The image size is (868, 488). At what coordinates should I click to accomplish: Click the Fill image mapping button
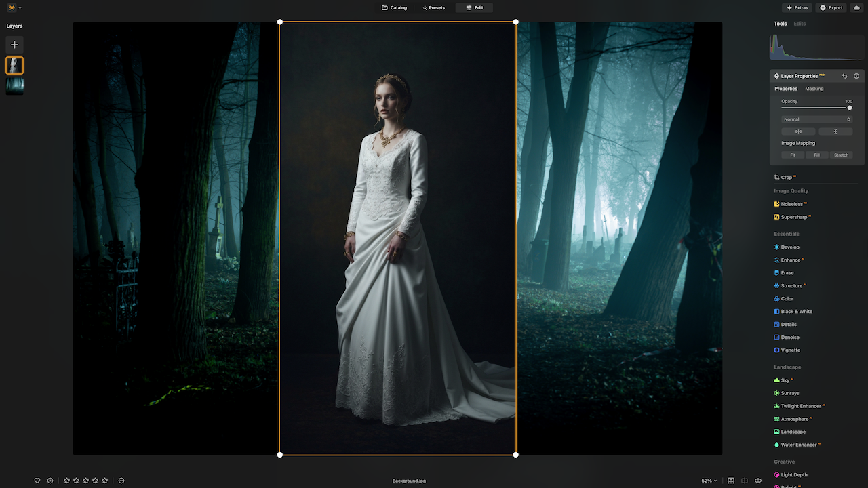(x=816, y=155)
